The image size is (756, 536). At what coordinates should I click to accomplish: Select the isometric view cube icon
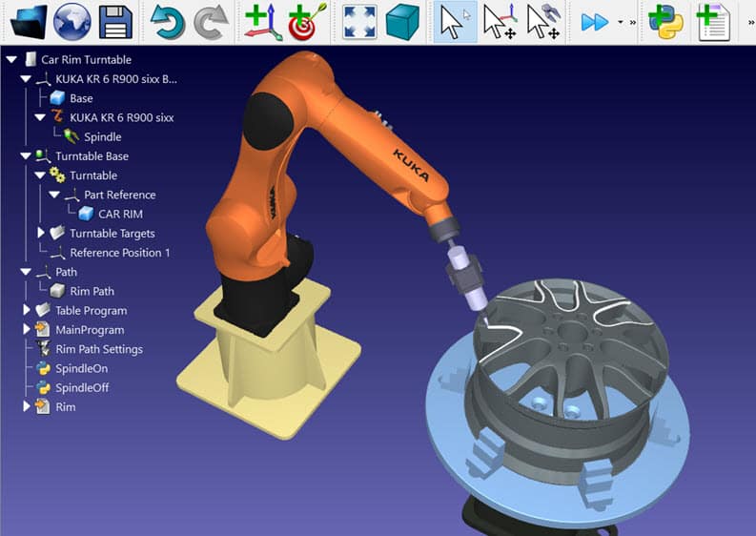(402, 21)
